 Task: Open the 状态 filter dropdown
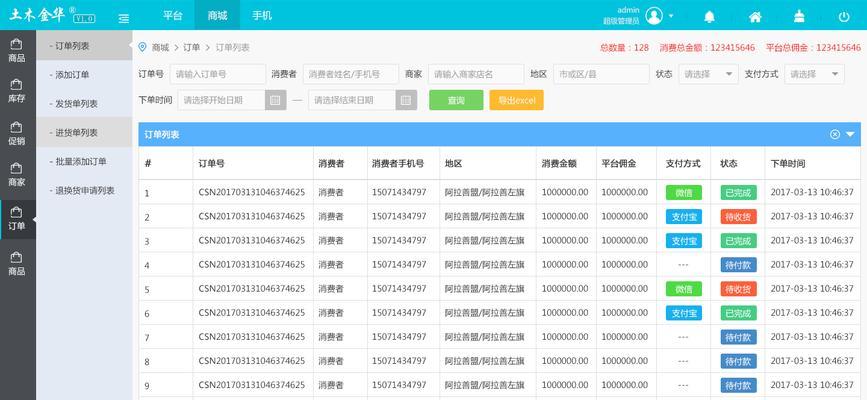(x=708, y=74)
